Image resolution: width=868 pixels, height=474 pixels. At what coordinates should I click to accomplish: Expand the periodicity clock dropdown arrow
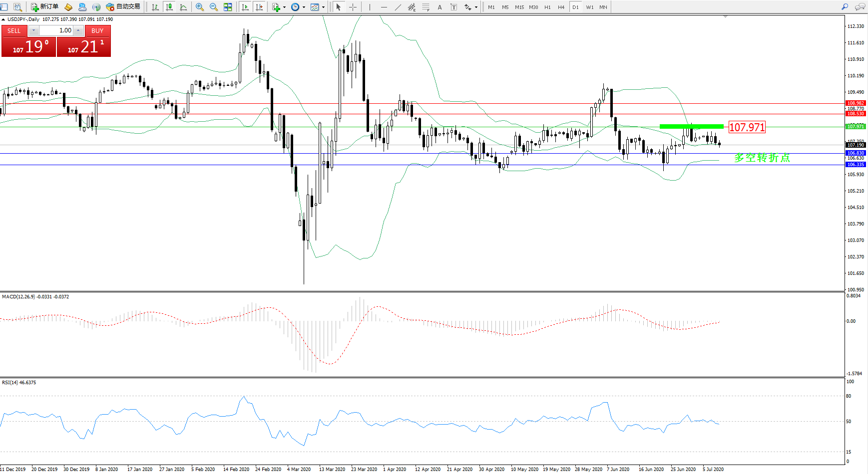[304, 7]
